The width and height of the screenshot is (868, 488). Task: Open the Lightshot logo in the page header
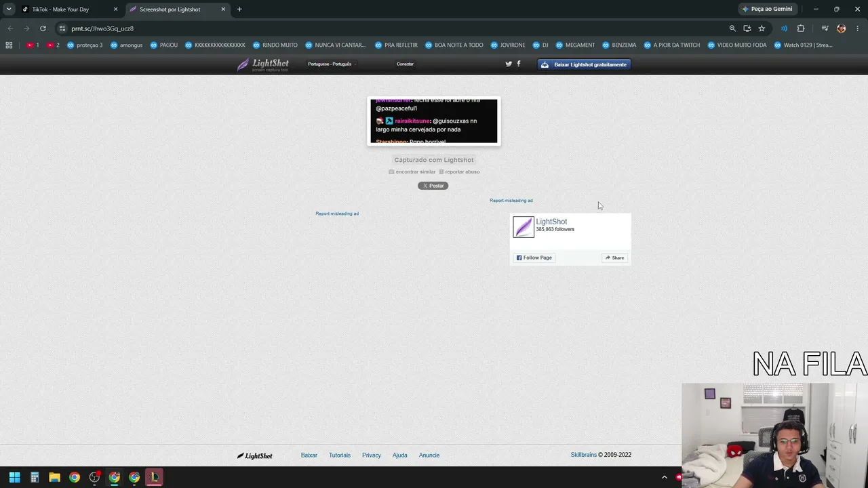[x=263, y=64]
